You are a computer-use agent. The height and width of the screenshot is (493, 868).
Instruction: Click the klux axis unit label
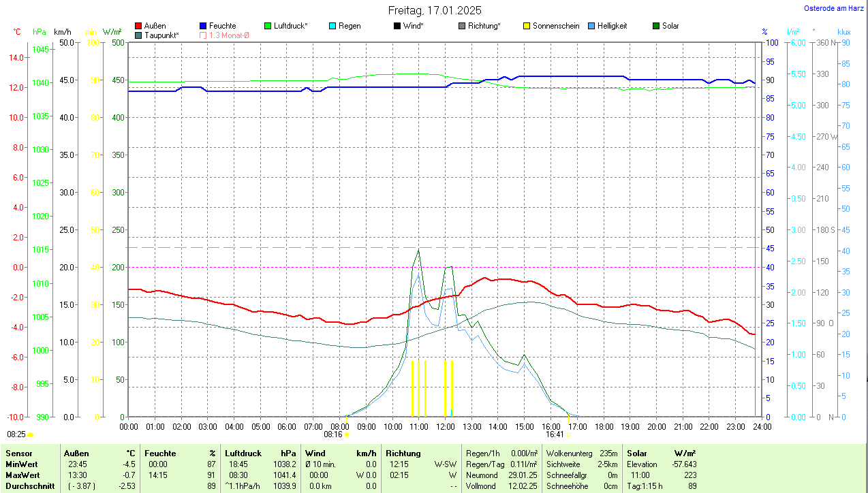point(844,32)
